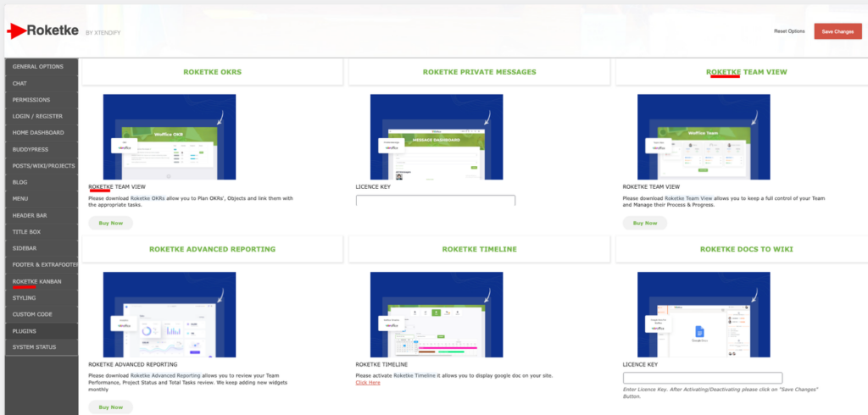Follow the Click Here link for Timeline
The width and height of the screenshot is (868, 415).
coord(368,383)
